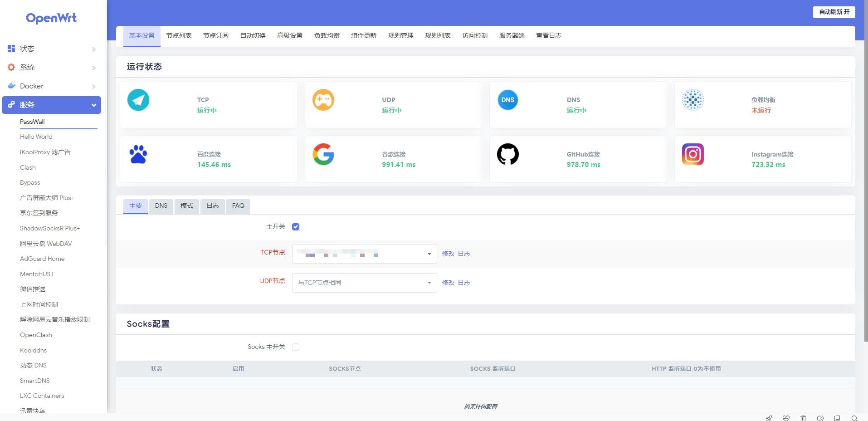The height and width of the screenshot is (421, 868).
Task: Click the heartbeat icon in bottom bar
Action: click(786, 418)
